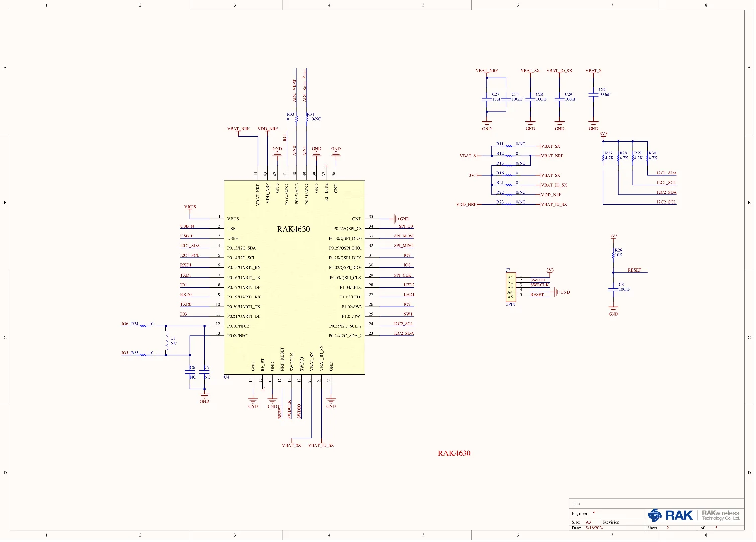Select capacitor C30 under VBAT_S
The width and height of the screenshot is (756, 542).
593,95
